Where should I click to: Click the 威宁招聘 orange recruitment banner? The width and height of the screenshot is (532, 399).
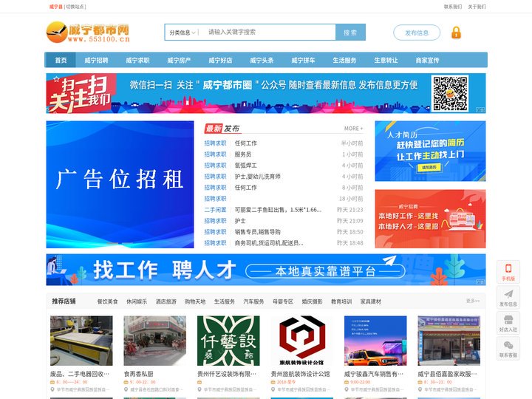[x=430, y=219]
